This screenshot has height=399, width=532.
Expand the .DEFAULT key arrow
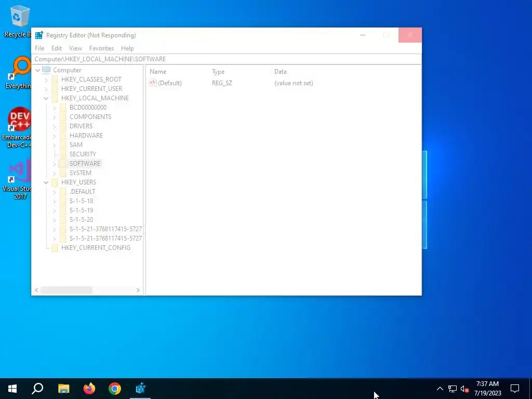(x=54, y=192)
